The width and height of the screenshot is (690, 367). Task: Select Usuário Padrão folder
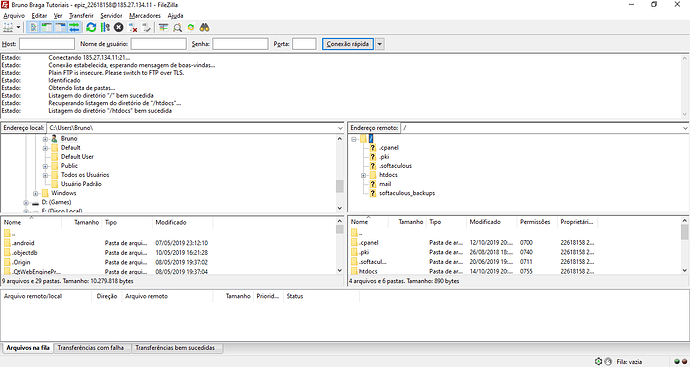point(81,184)
